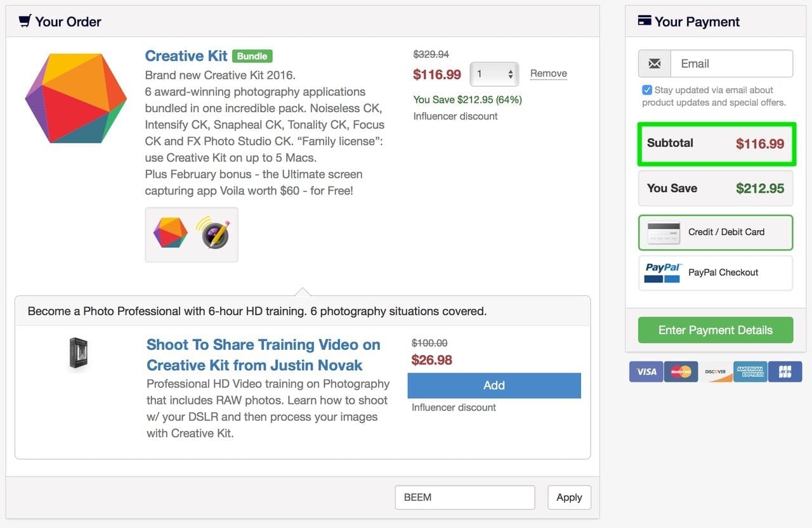812x528 pixels.
Task: Click the February bonus Voila description text
Action: point(254,182)
